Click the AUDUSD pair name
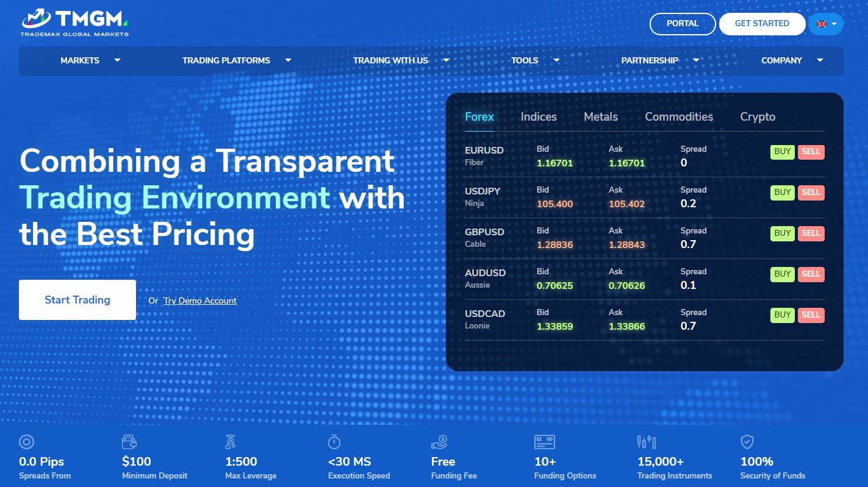This screenshot has height=487, width=868. 485,273
